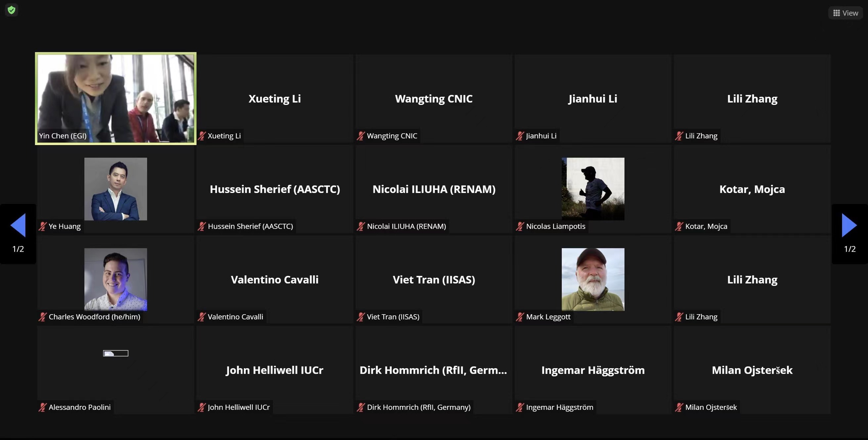Select Ye Huang's profile photo
The width and height of the screenshot is (868, 440).
coord(115,189)
